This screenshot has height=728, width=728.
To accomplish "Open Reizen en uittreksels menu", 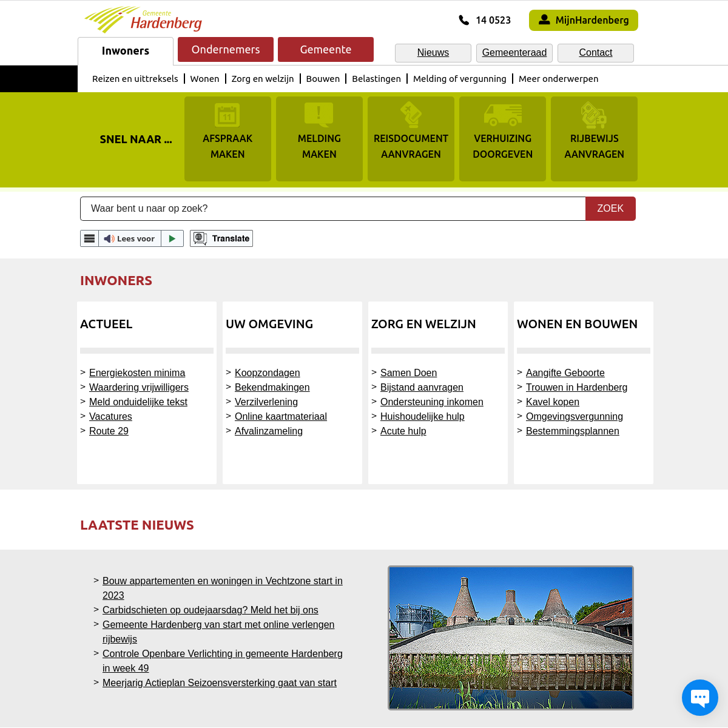I will [135, 79].
